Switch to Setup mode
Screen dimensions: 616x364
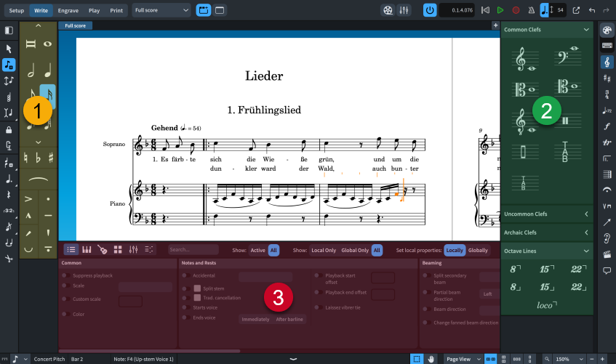pyautogui.click(x=16, y=11)
